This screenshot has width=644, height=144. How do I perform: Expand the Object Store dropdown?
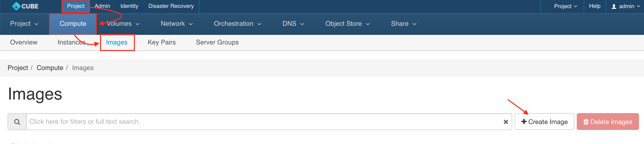click(x=348, y=24)
